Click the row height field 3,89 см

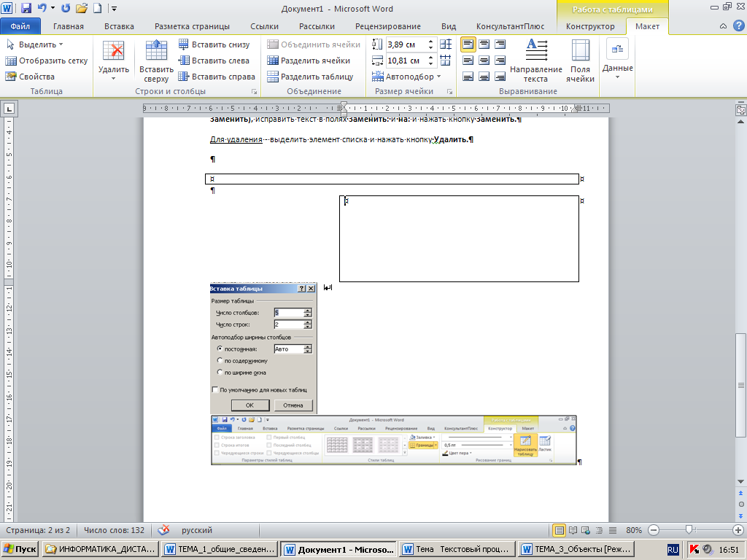[x=406, y=44]
